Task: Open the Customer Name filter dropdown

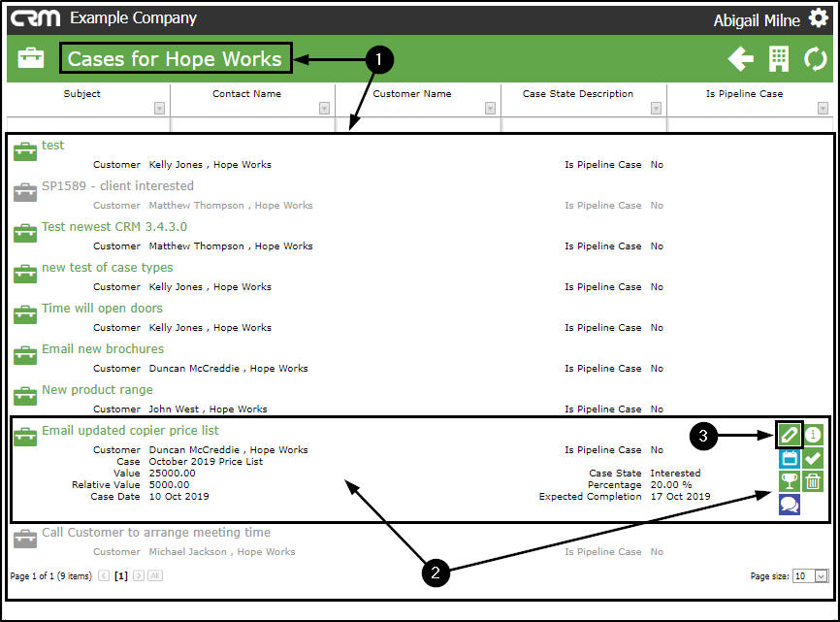Action: point(490,109)
